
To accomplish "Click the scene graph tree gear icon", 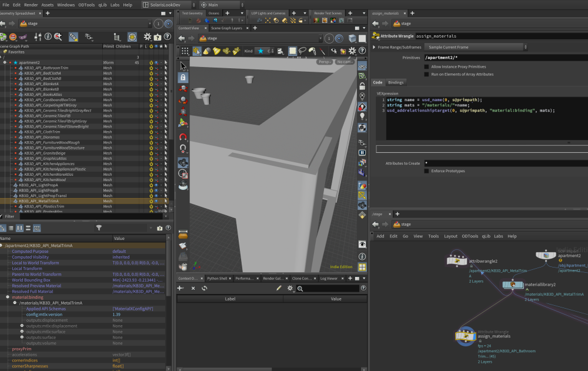I will pyautogui.click(x=148, y=37).
